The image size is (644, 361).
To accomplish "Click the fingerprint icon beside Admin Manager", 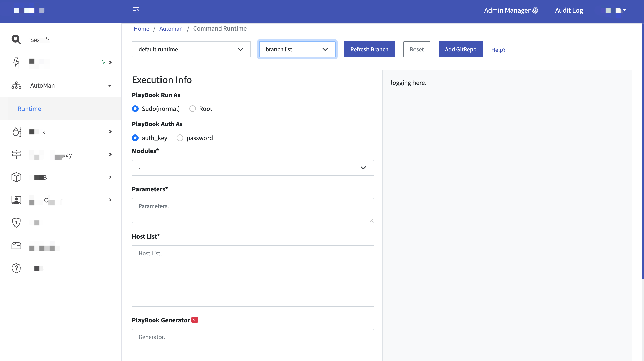I will click(x=535, y=10).
